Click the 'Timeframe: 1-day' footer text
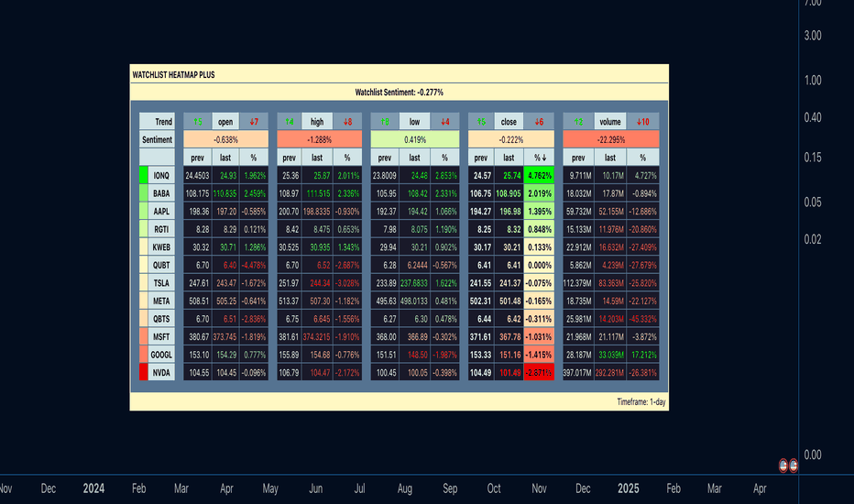The width and height of the screenshot is (854, 504). point(641,402)
